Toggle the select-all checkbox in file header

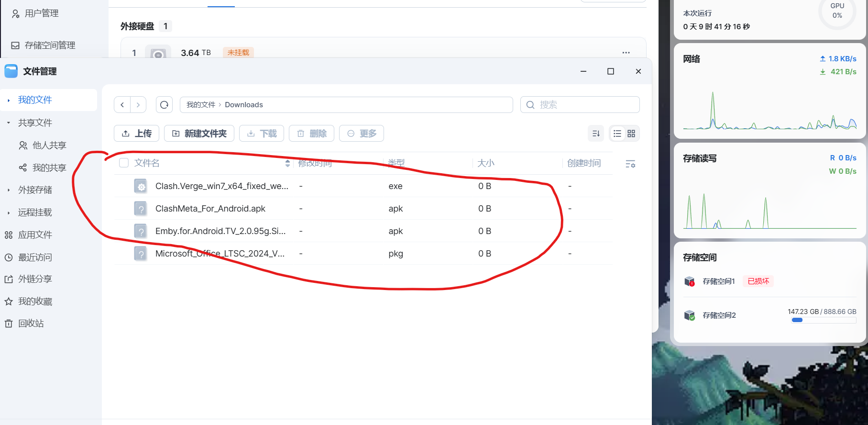[x=124, y=163]
